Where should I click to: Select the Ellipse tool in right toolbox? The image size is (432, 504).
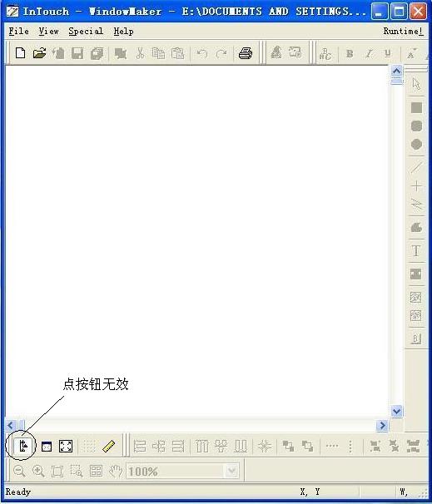pyautogui.click(x=416, y=145)
